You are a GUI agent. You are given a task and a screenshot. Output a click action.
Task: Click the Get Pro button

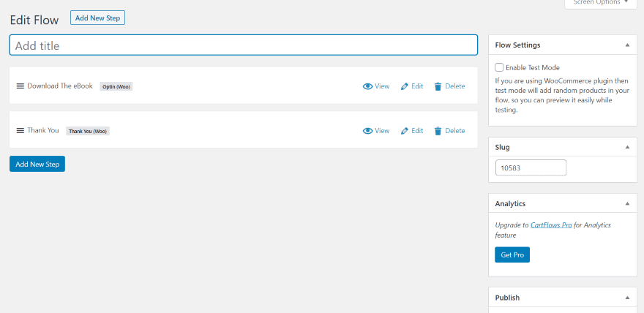click(512, 254)
